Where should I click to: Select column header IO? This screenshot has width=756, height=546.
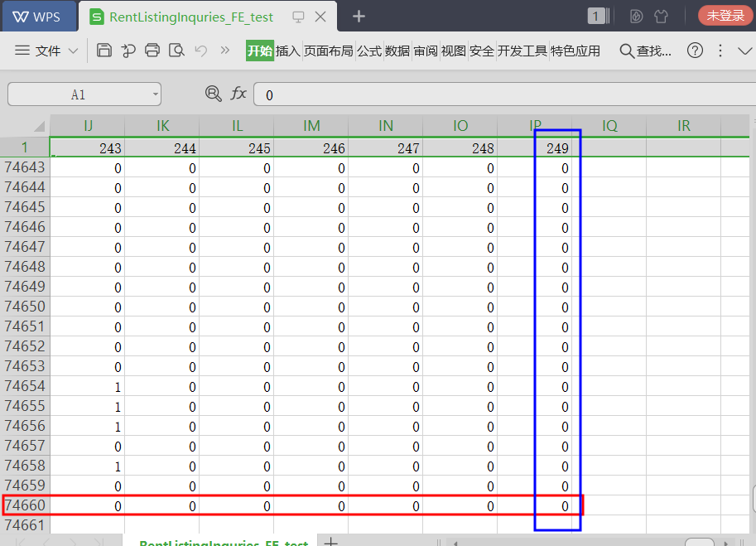[460, 127]
